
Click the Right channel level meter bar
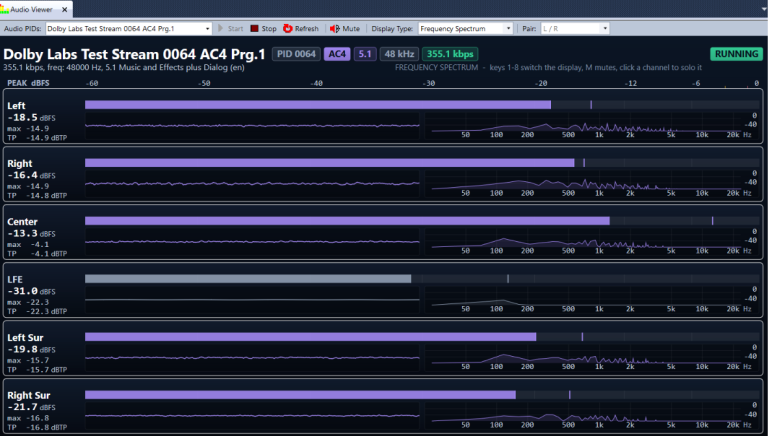(x=330, y=163)
